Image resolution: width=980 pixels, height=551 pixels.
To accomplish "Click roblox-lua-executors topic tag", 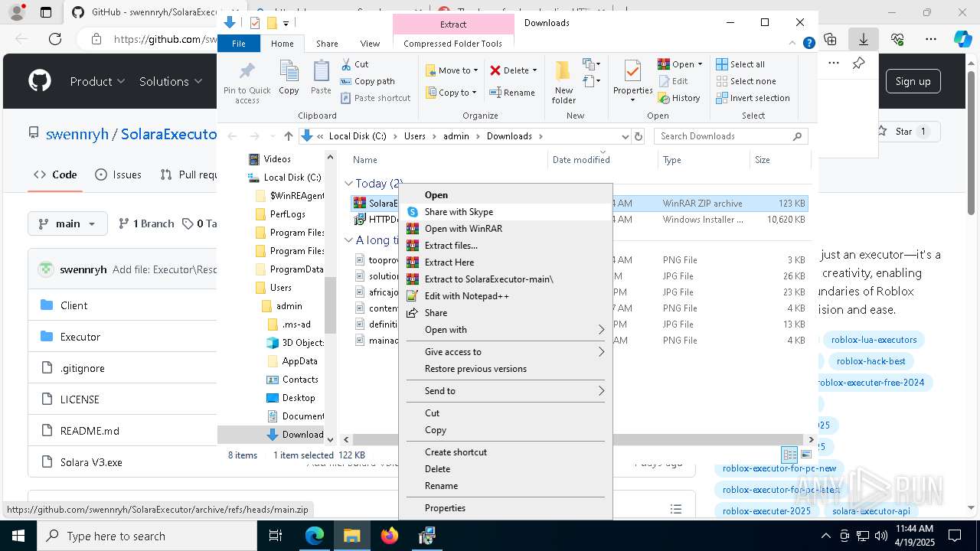I will [x=874, y=340].
